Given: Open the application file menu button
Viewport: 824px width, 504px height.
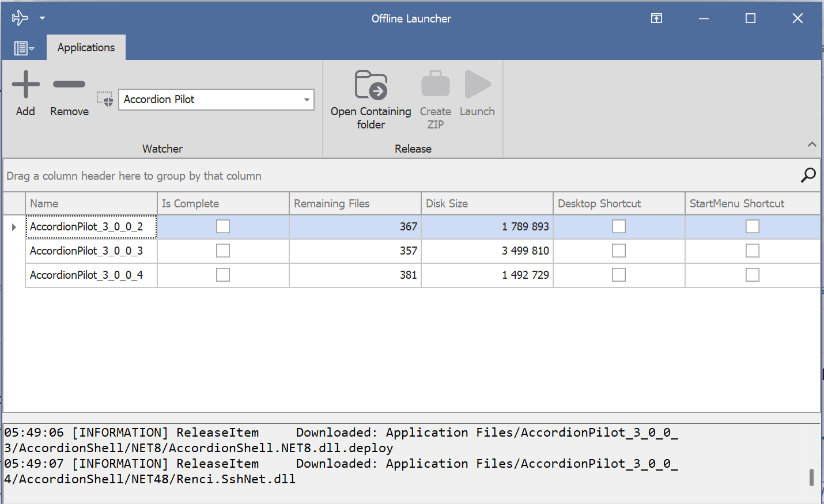Looking at the screenshot, I should [x=24, y=48].
